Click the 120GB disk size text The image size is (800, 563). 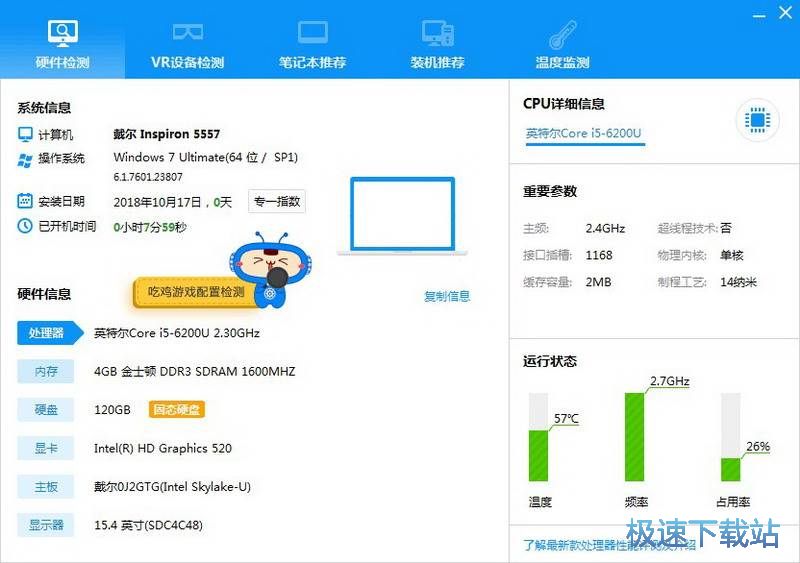[112, 410]
